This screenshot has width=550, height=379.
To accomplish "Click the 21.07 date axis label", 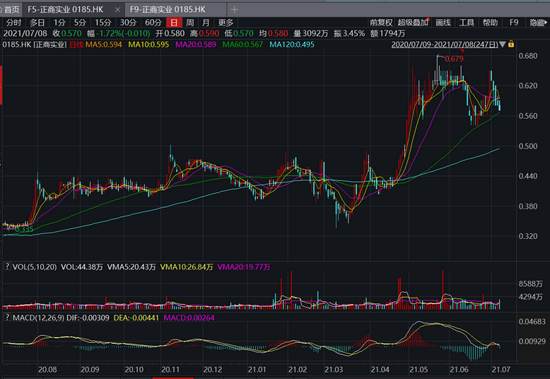I will click(501, 370).
